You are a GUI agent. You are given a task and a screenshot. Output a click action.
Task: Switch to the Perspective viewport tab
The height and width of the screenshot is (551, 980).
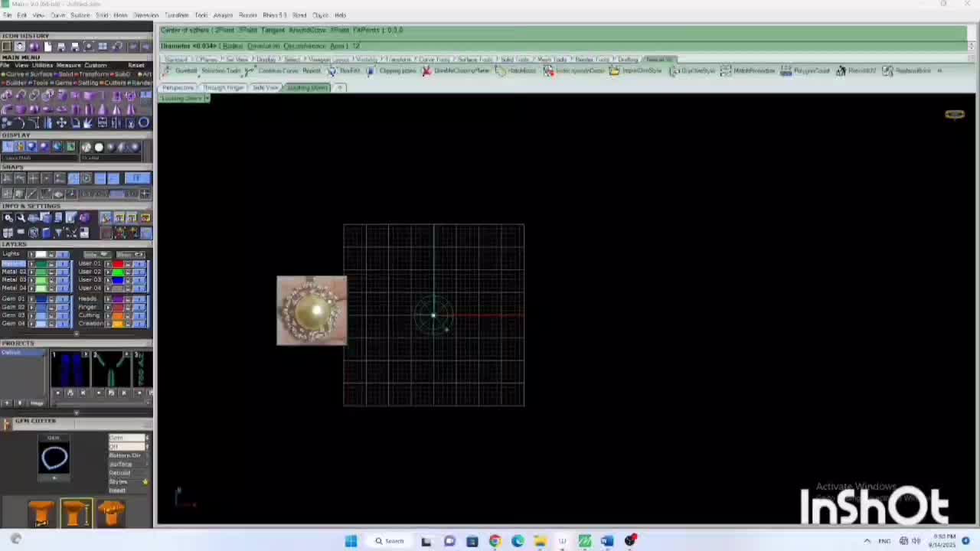pos(178,87)
